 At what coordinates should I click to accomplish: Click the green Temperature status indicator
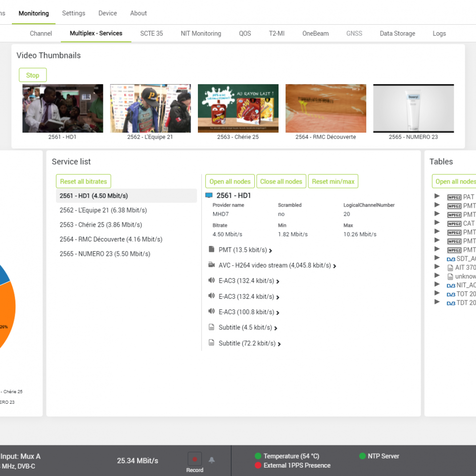[258, 456]
